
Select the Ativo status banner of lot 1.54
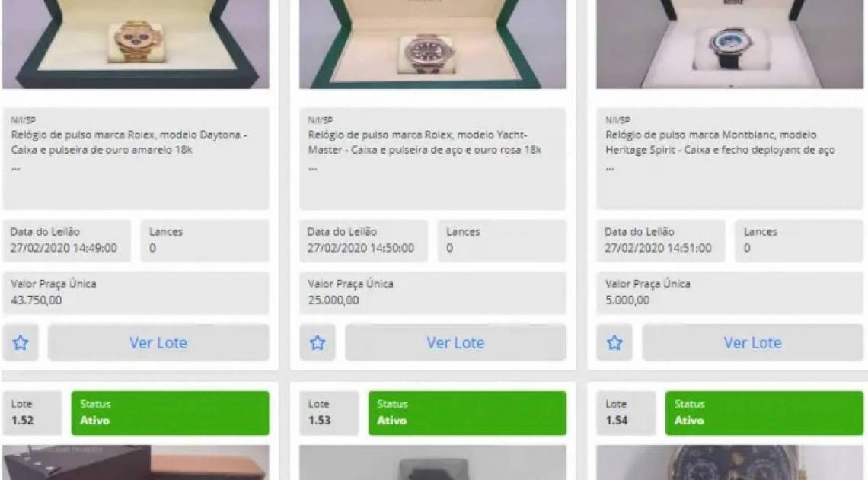[764, 413]
